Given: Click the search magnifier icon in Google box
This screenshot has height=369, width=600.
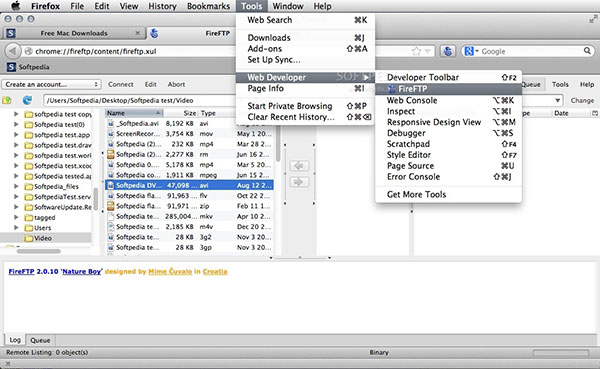Looking at the screenshot, I should [x=587, y=51].
